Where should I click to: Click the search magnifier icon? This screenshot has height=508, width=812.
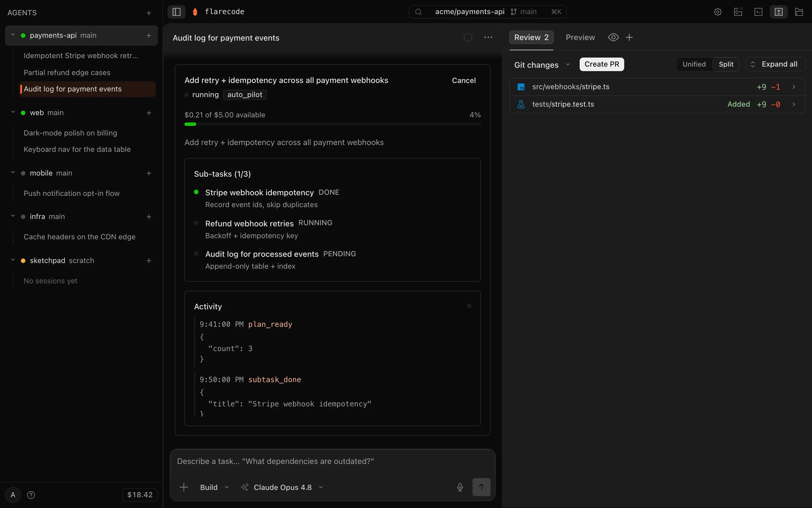(418, 12)
